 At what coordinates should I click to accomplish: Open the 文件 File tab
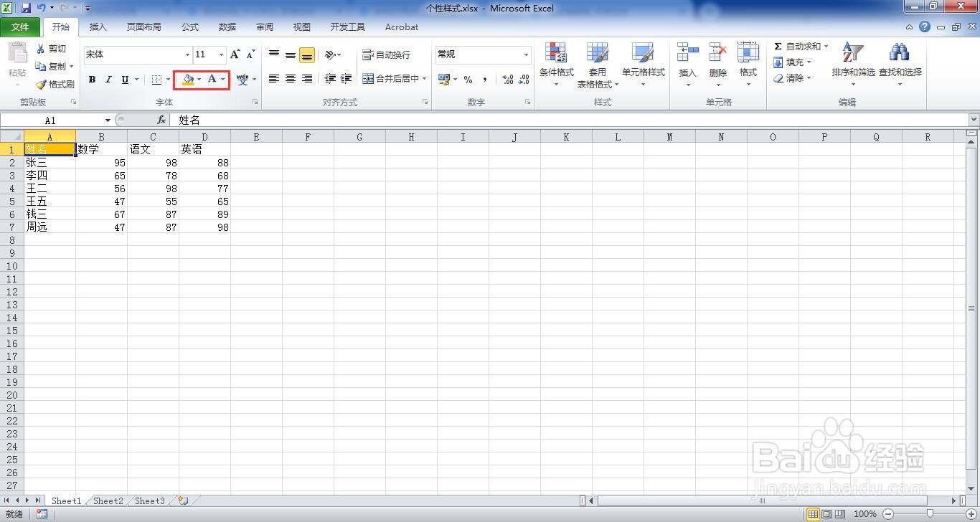[x=20, y=27]
